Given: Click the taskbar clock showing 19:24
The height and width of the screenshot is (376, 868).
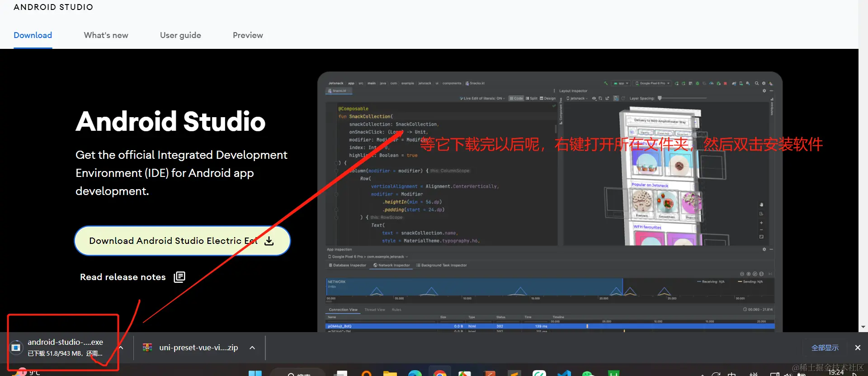Looking at the screenshot, I should [x=836, y=372].
